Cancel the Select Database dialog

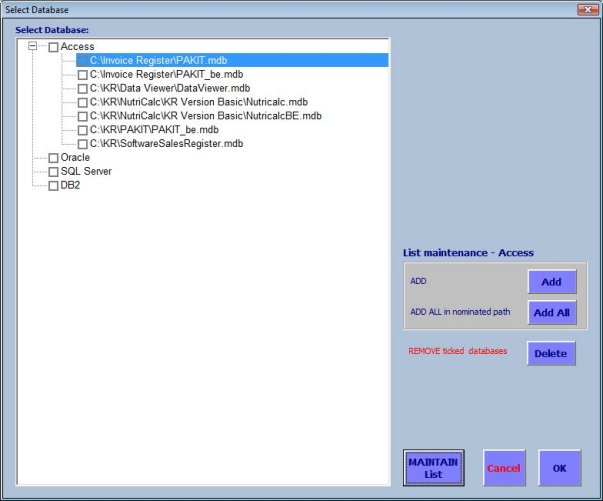coord(504,468)
